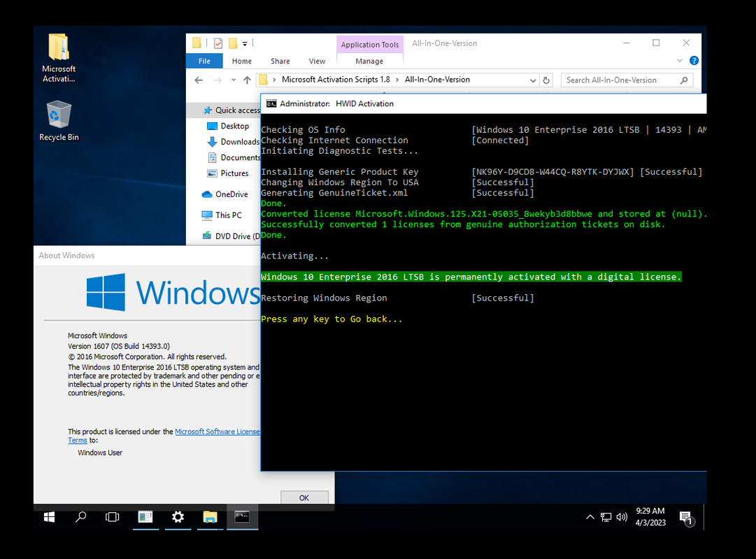
Task: Click the New Folder quick access toolbar icon
Action: tap(233, 43)
